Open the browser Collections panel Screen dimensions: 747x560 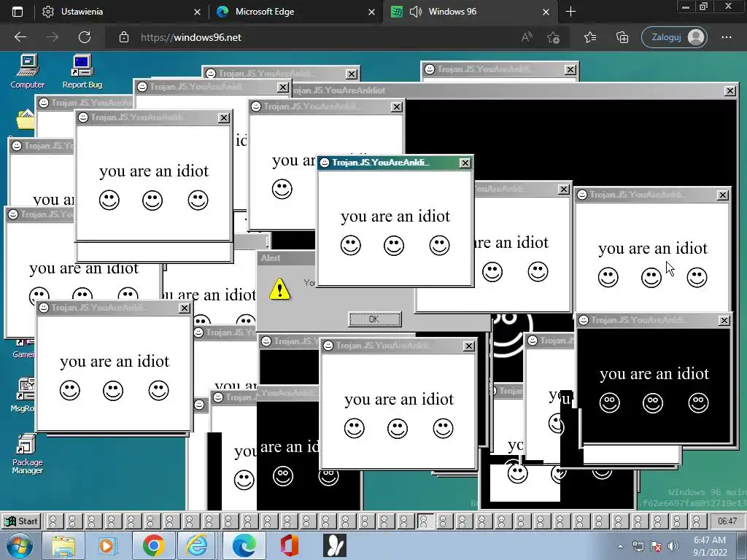point(622,37)
